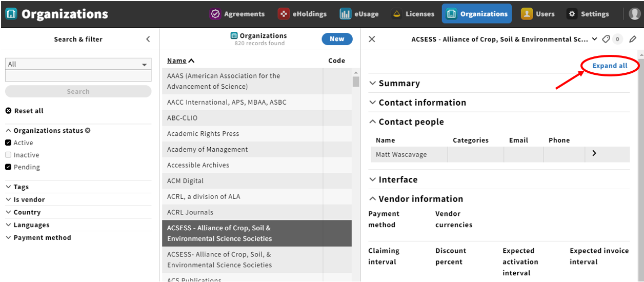This screenshot has height=282, width=644.
Task: Expand the Interface accordion
Action: pyautogui.click(x=393, y=179)
